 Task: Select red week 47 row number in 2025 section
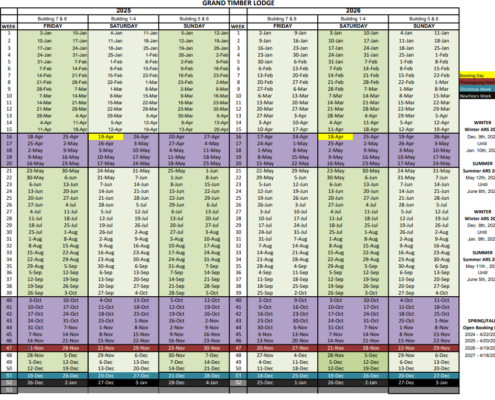(x=9, y=348)
